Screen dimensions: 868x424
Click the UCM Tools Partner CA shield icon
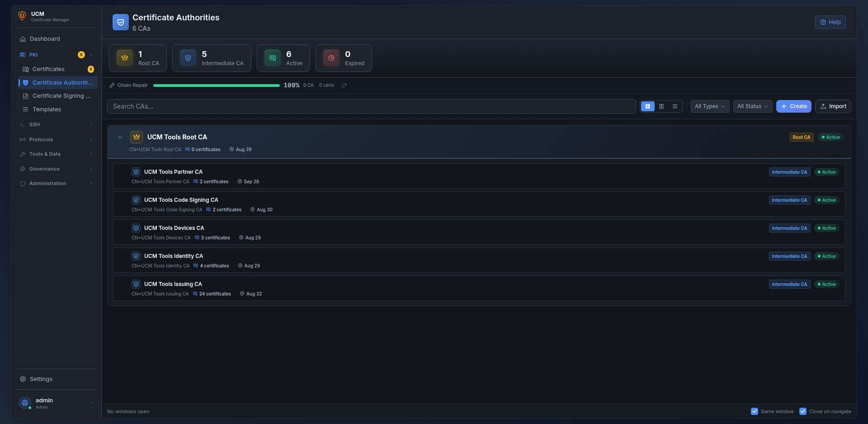(x=136, y=172)
